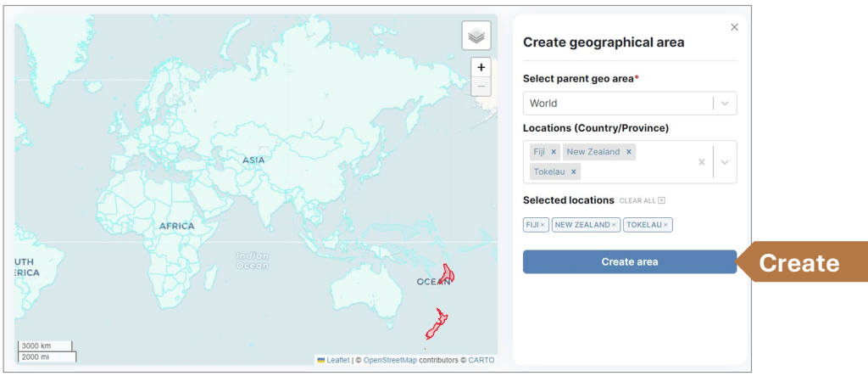
Task: Close the Create geographical area panel
Action: tap(734, 27)
